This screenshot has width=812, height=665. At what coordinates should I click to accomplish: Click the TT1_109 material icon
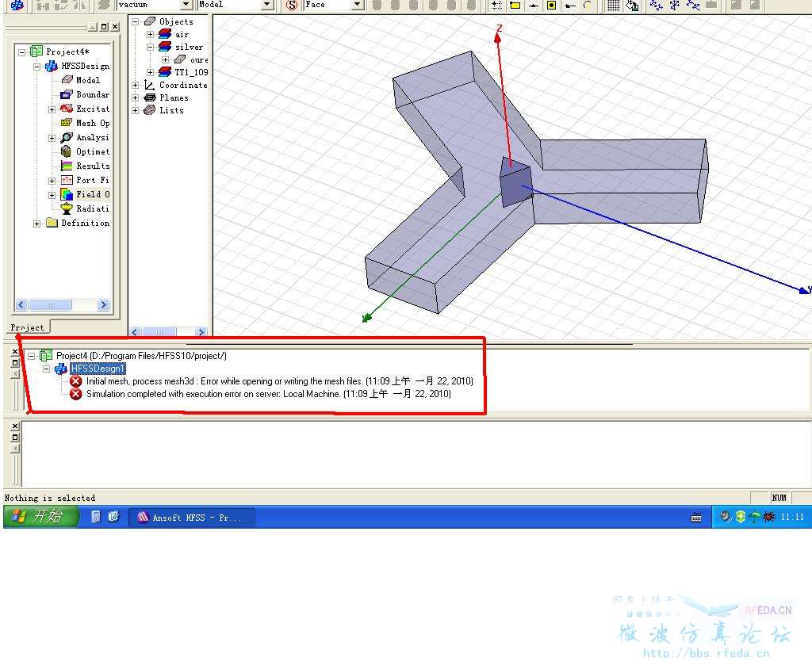[165, 72]
